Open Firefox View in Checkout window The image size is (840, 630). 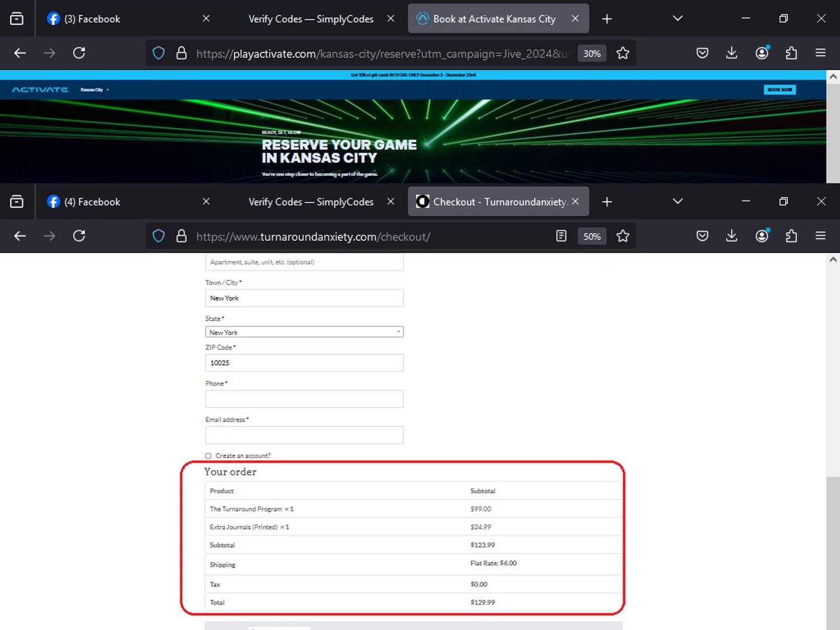(x=17, y=202)
